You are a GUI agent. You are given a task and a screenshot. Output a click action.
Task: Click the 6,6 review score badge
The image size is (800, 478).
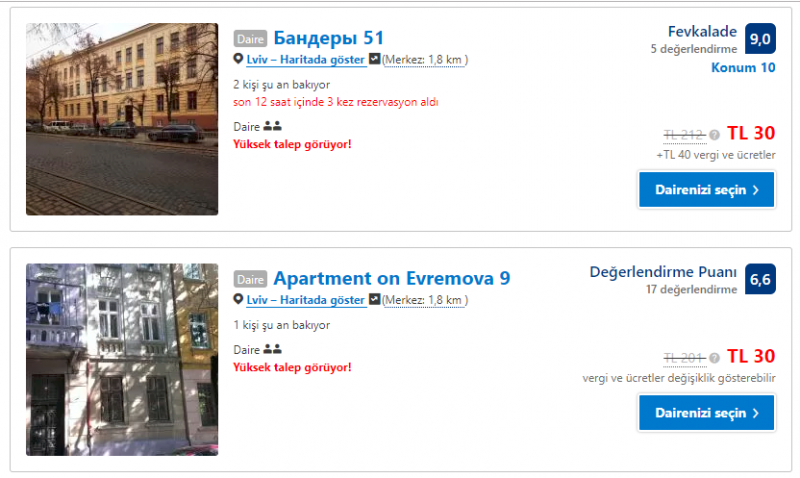(760, 279)
